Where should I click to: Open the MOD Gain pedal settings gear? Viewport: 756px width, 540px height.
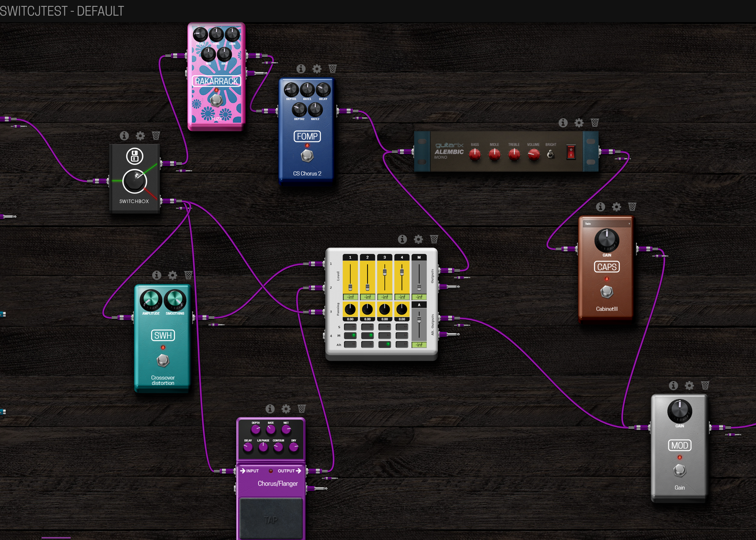click(x=689, y=385)
